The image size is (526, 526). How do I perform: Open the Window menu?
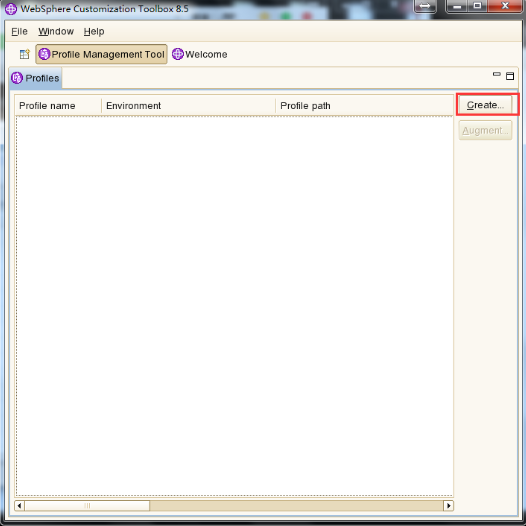coord(56,32)
